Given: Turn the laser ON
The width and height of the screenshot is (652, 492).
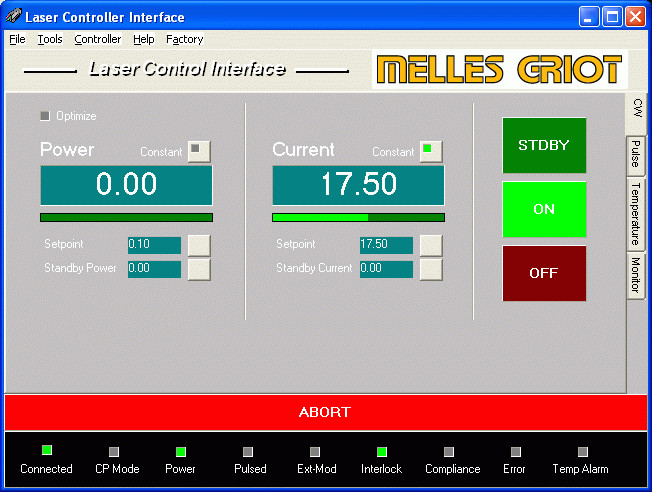Looking at the screenshot, I should (x=544, y=209).
